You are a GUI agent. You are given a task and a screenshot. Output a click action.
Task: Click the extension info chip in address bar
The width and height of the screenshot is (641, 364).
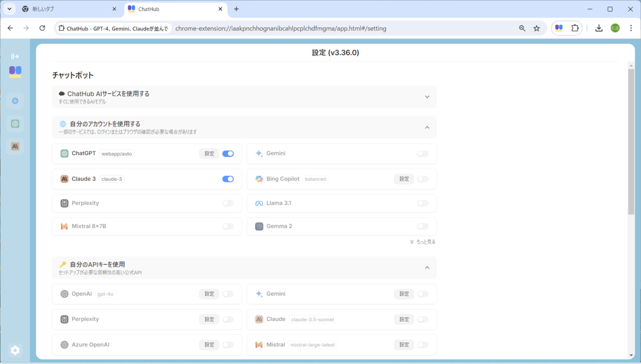pyautogui.click(x=113, y=28)
